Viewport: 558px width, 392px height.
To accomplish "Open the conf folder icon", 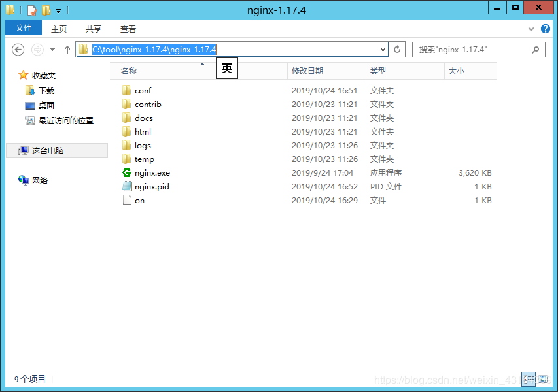I will click(126, 90).
